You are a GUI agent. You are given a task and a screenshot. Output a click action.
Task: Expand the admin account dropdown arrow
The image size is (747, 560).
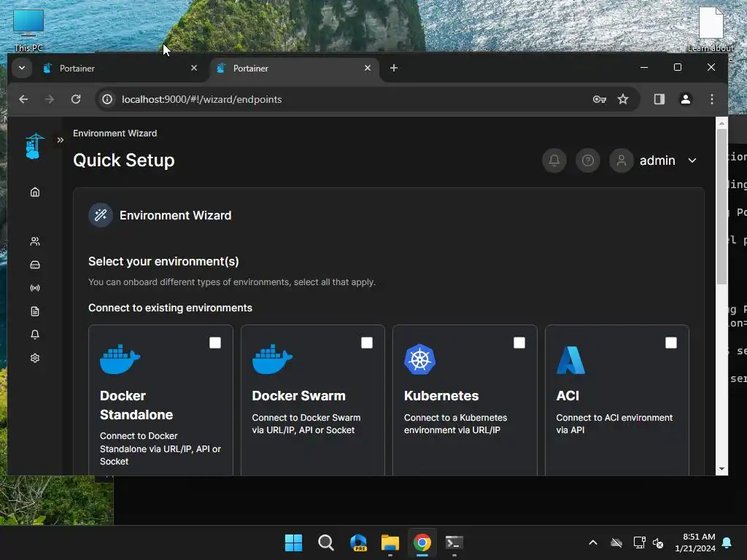(692, 160)
